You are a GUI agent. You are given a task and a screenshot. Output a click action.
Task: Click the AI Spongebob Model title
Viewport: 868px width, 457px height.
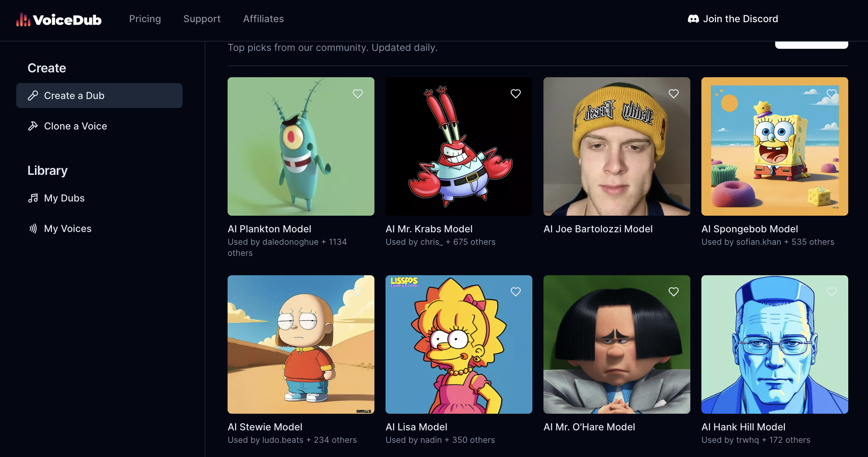[x=750, y=229]
